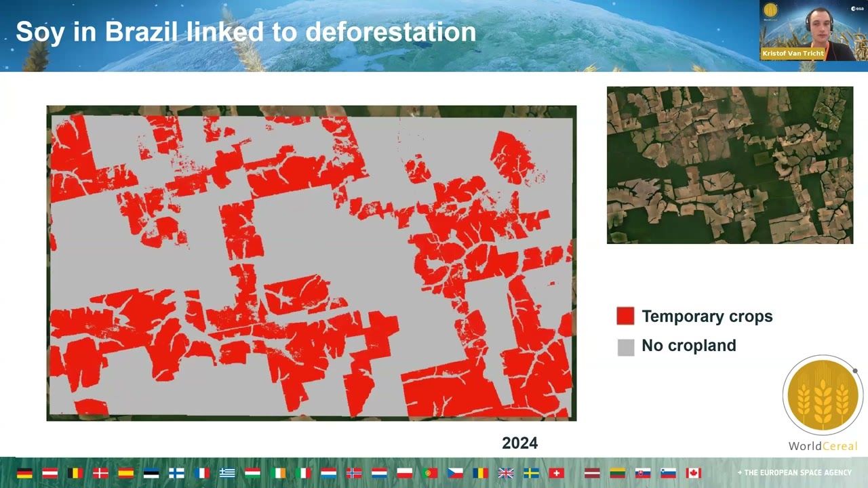Viewport: 868px width, 488px height.
Task: Click the Canadian maple leaf flag
Action: 693,473
